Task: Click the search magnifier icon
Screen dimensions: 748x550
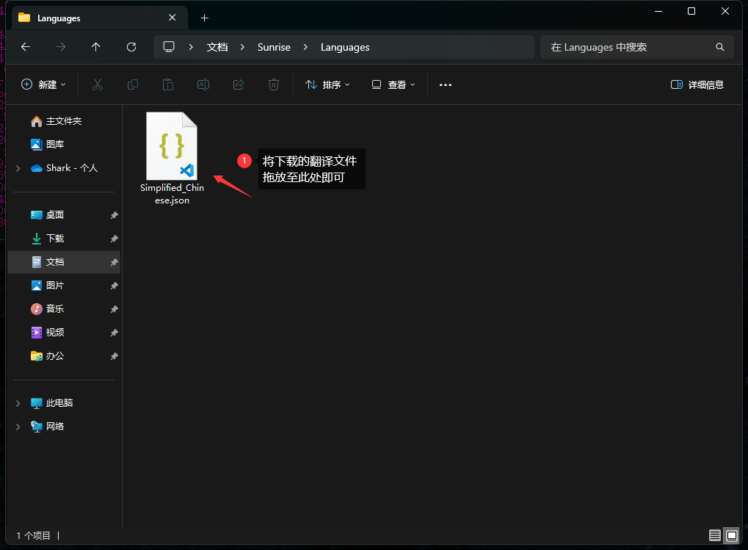Action: (x=720, y=47)
